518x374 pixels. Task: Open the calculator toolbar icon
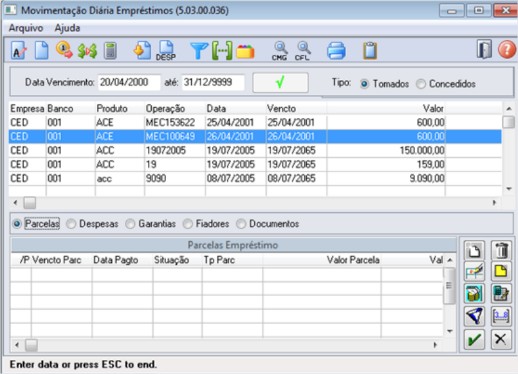(x=110, y=51)
